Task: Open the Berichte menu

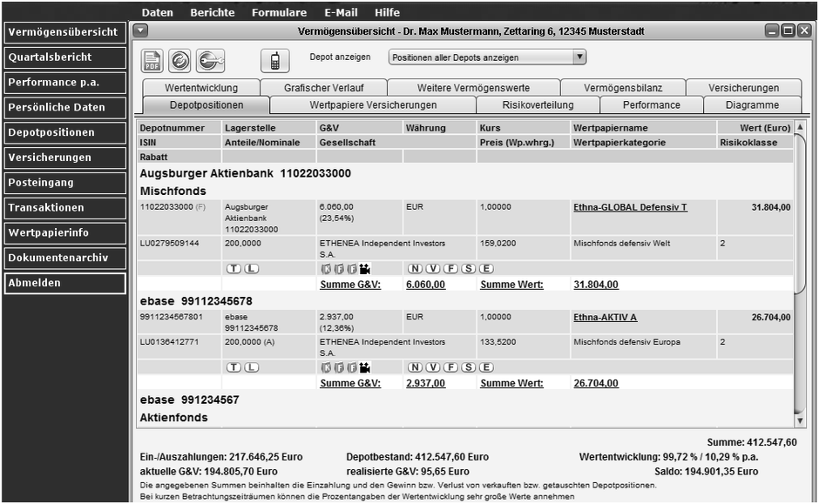Action: [212, 13]
